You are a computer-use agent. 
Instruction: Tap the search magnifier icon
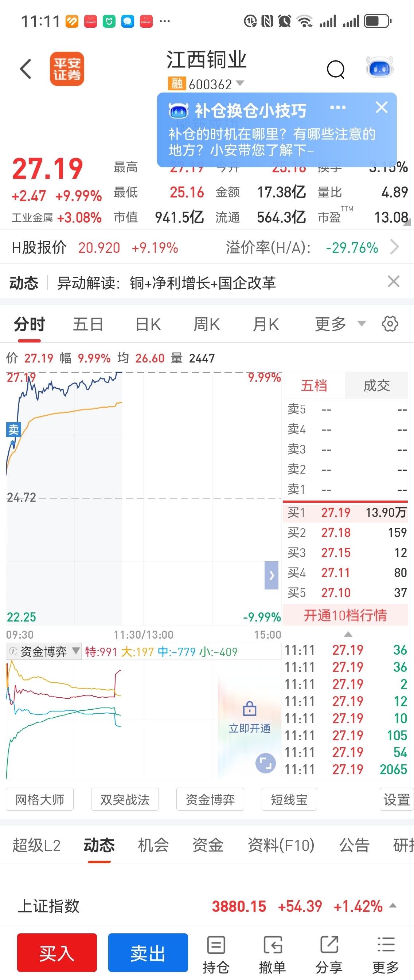336,69
